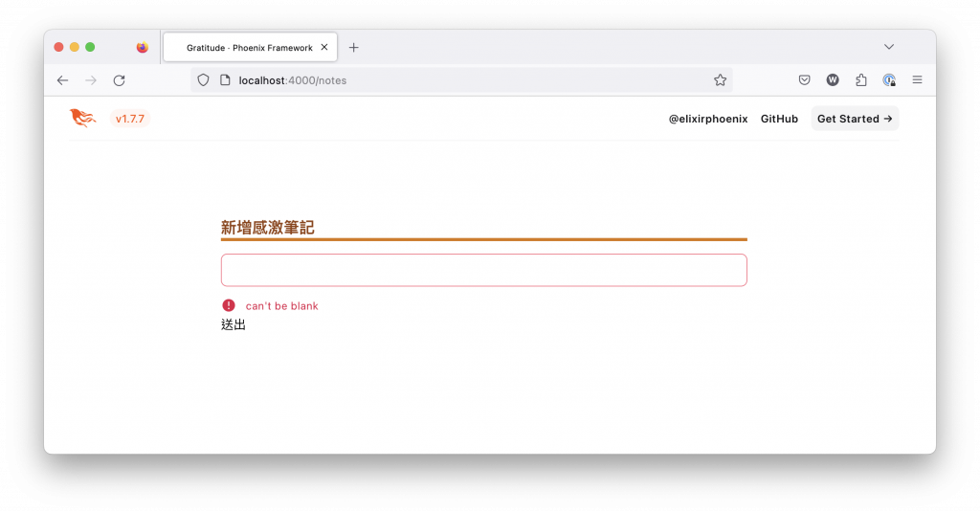Click the password manager extension icon

pos(889,80)
